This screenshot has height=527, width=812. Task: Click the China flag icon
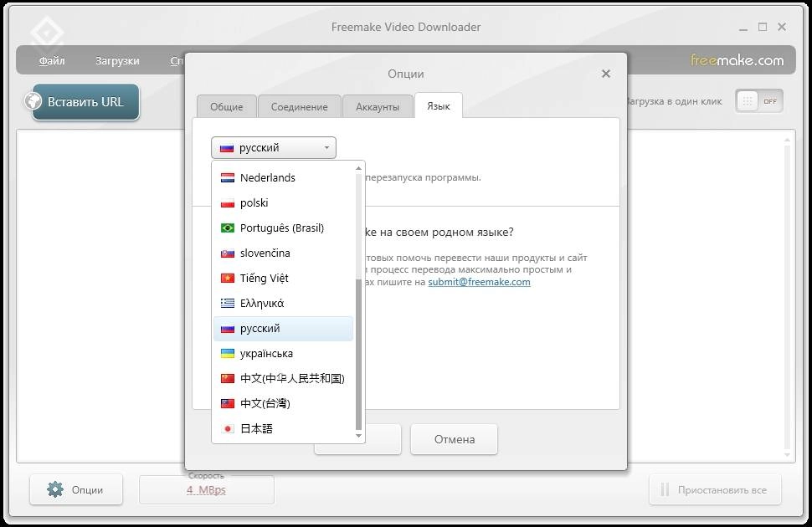click(228, 378)
